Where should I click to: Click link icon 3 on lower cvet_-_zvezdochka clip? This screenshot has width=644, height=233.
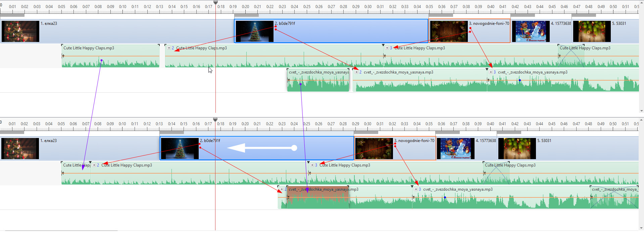(416, 189)
